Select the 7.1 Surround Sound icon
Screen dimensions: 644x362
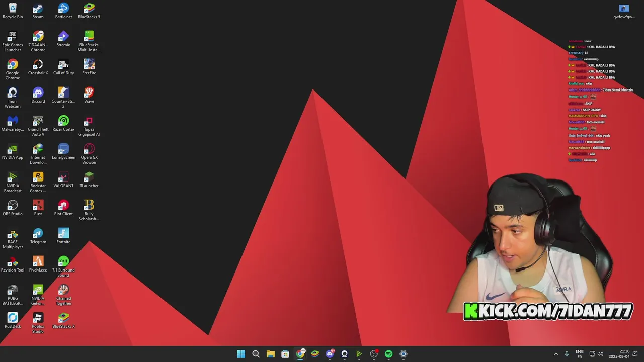tap(63, 266)
